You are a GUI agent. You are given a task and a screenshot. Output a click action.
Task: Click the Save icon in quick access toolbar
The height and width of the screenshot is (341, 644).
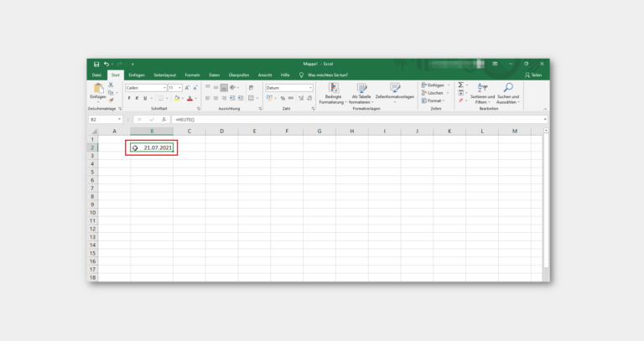coord(96,64)
